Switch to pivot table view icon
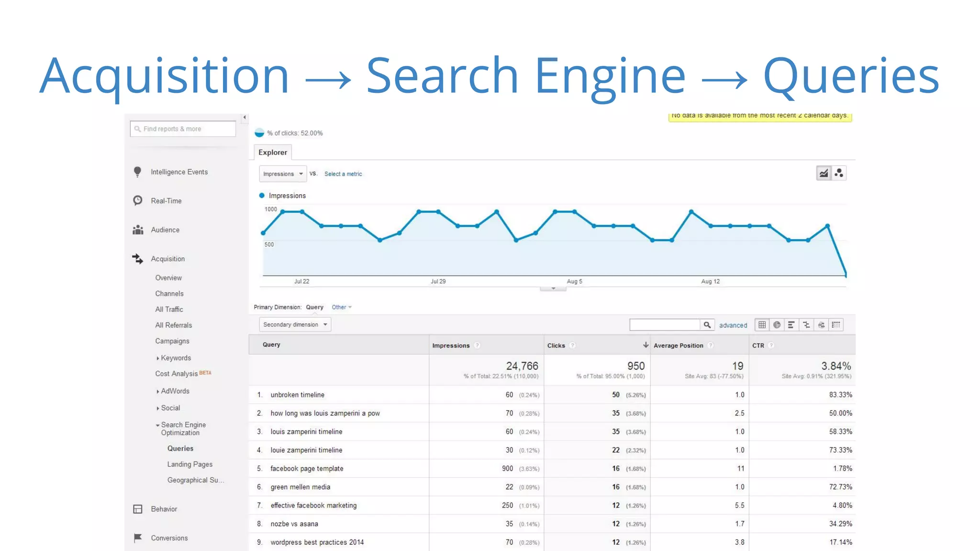 coord(836,325)
